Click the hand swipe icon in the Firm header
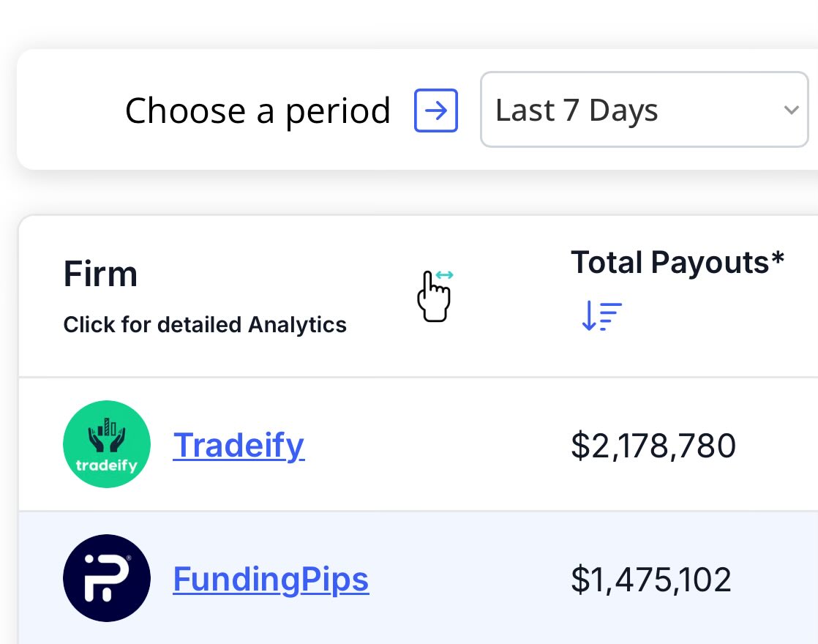818x644 pixels. coord(435,296)
